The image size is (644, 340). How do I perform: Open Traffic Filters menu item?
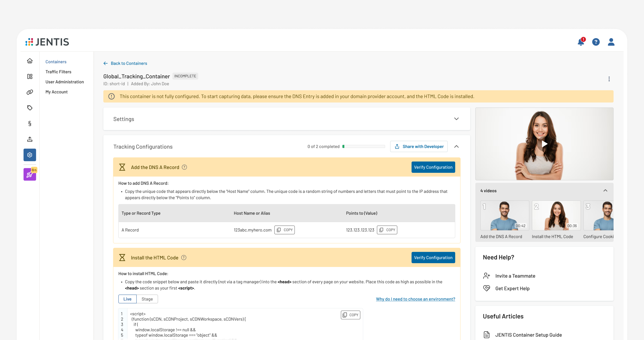pyautogui.click(x=58, y=72)
